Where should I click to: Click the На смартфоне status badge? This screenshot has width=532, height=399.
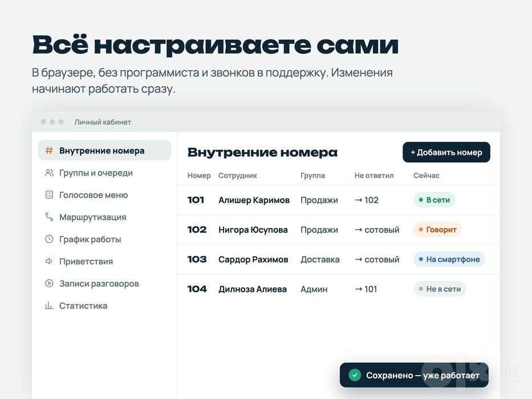449,259
